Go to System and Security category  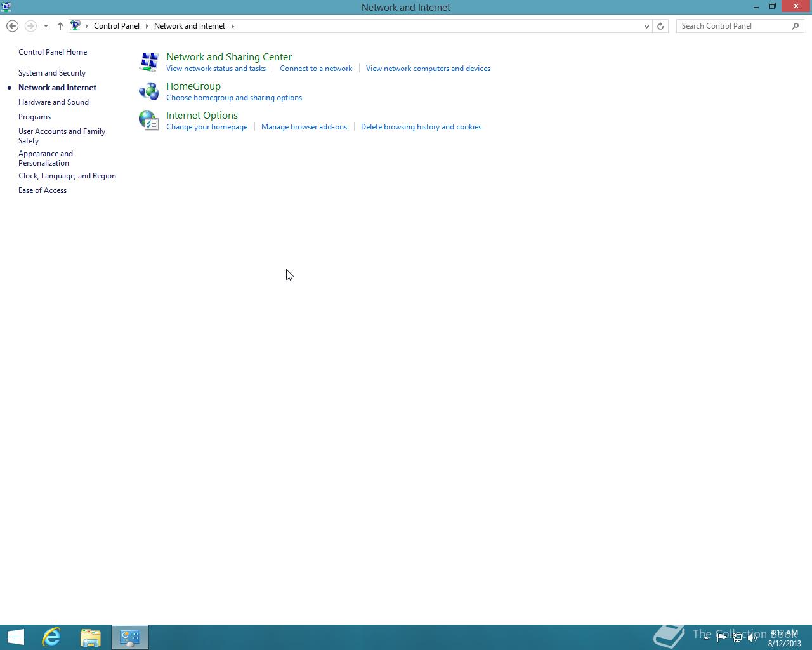[x=52, y=73]
